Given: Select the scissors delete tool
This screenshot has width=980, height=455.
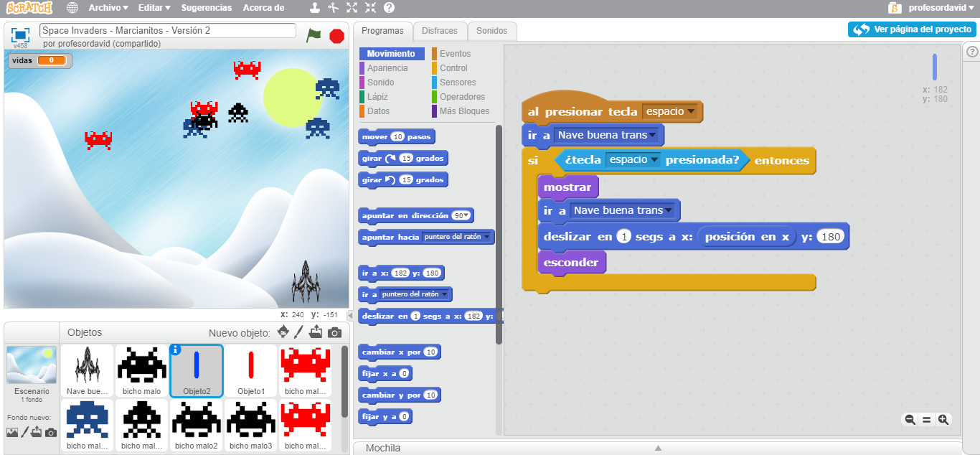Looking at the screenshot, I should coord(334,8).
